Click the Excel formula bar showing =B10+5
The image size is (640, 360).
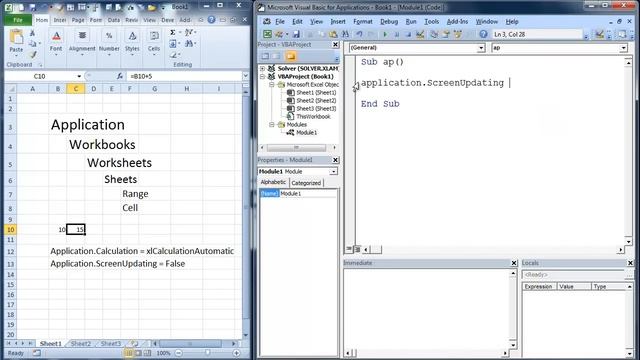pos(184,76)
